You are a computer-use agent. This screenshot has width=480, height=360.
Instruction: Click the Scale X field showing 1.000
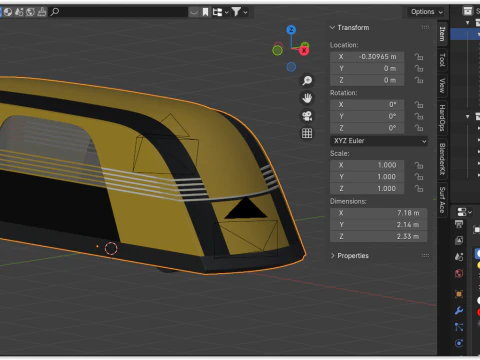367,165
